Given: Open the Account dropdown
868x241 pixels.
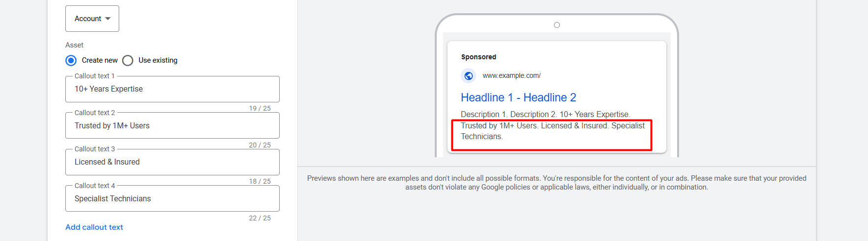Looking at the screenshot, I should (92, 19).
